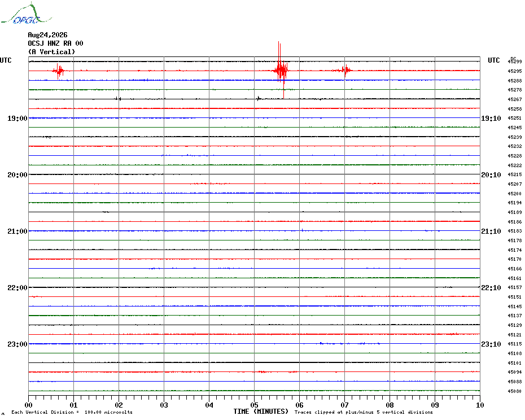The image size is (525, 420).
Task: Click the DC value 45174
Action: (x=515, y=250)
